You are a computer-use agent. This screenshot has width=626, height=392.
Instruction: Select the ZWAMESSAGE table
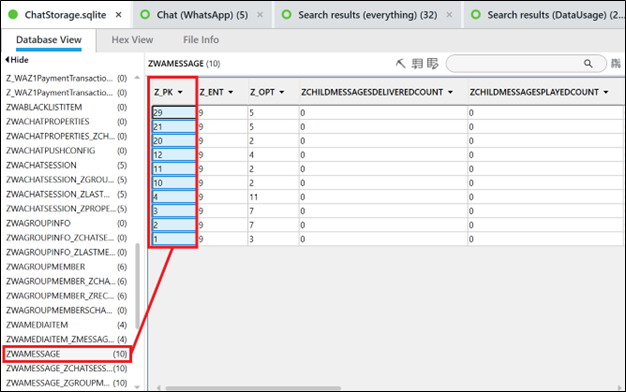click(x=67, y=354)
